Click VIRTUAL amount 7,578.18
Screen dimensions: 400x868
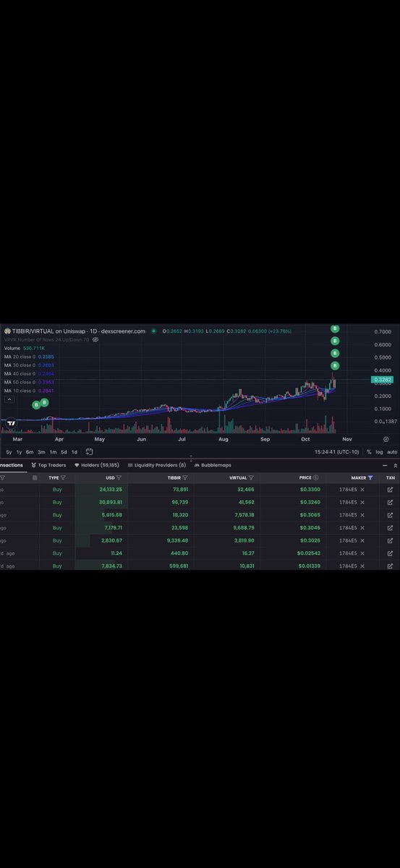tap(244, 515)
